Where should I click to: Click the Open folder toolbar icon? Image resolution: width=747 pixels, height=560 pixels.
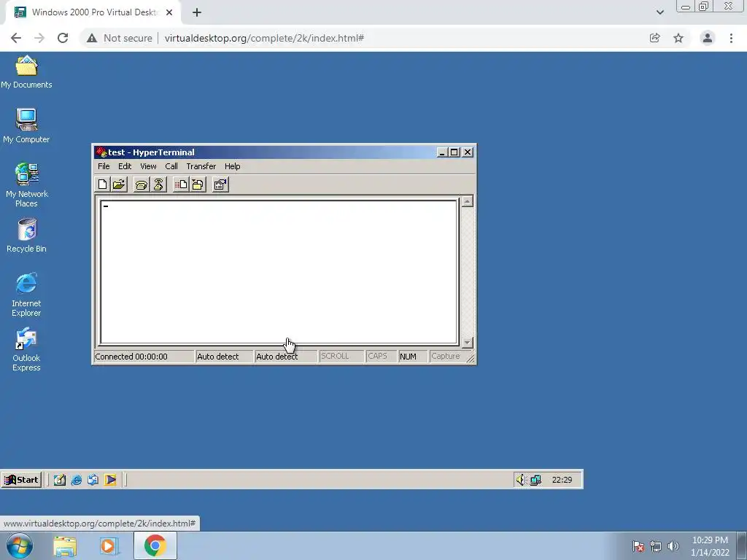[119, 184]
